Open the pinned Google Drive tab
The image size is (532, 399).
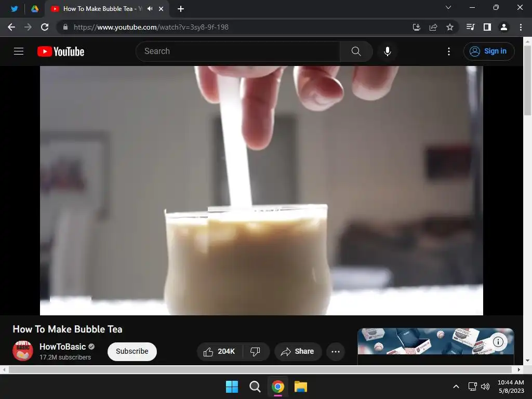(x=35, y=9)
